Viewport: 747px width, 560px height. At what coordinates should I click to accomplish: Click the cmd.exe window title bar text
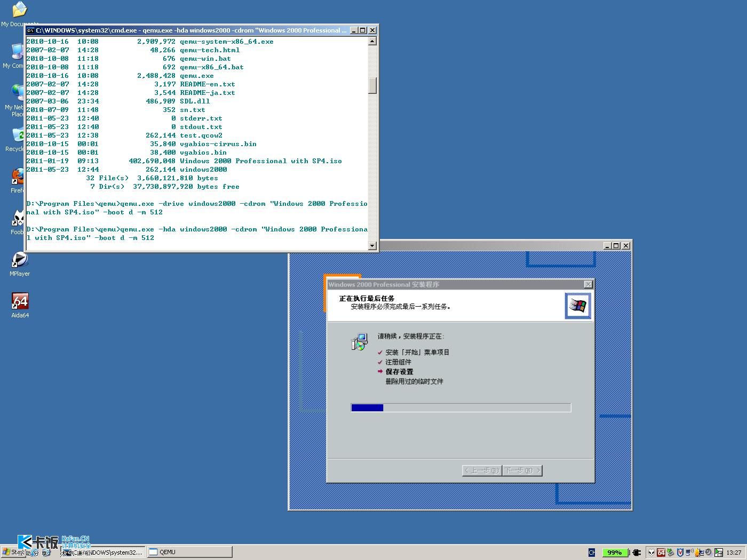click(191, 30)
